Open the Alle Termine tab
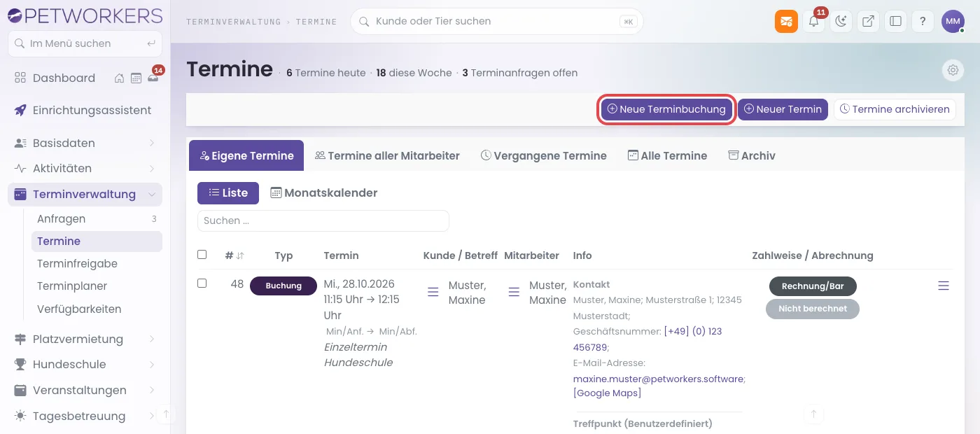980x434 pixels. pyautogui.click(x=667, y=155)
